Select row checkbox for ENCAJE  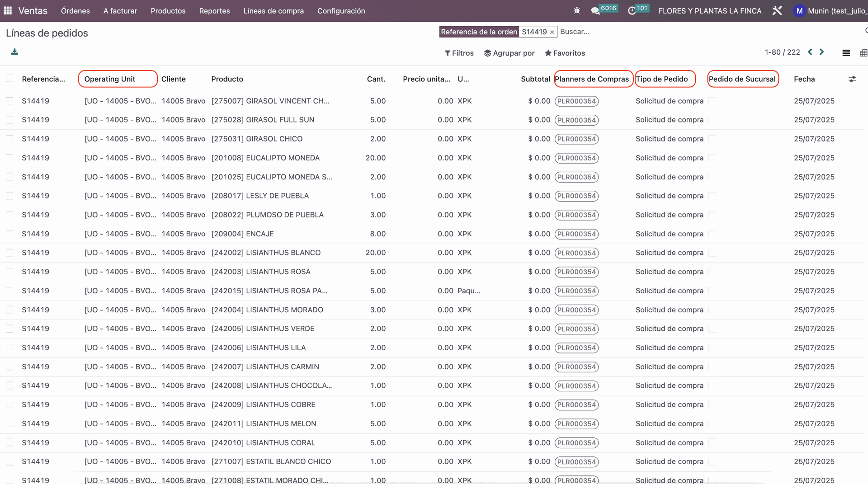[x=9, y=234]
